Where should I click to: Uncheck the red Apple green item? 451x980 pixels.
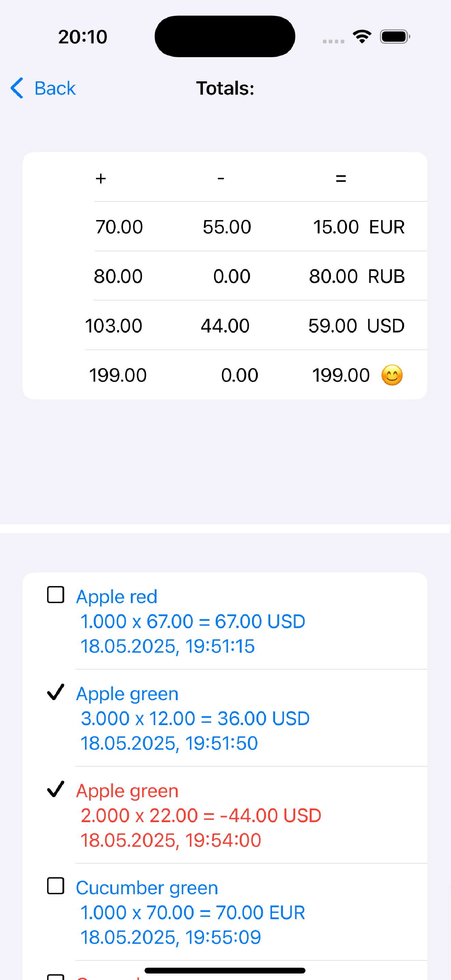55,789
